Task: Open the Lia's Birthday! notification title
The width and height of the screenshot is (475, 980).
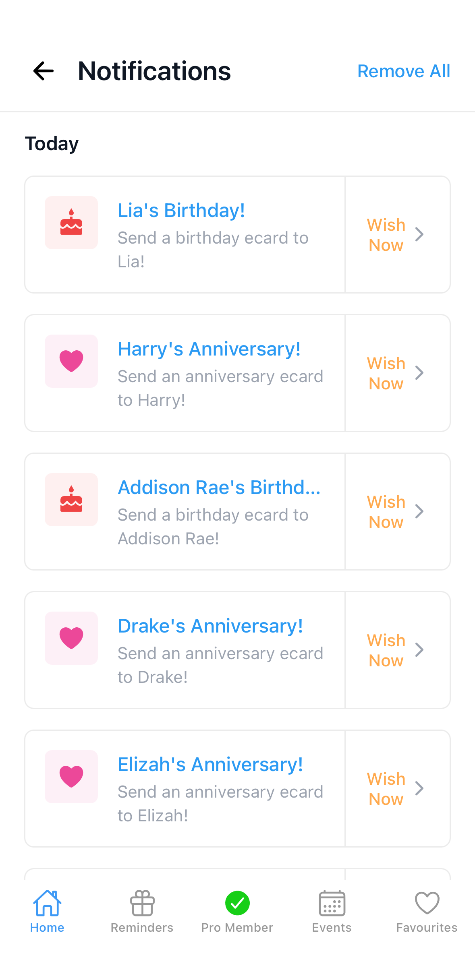Action: tap(181, 211)
